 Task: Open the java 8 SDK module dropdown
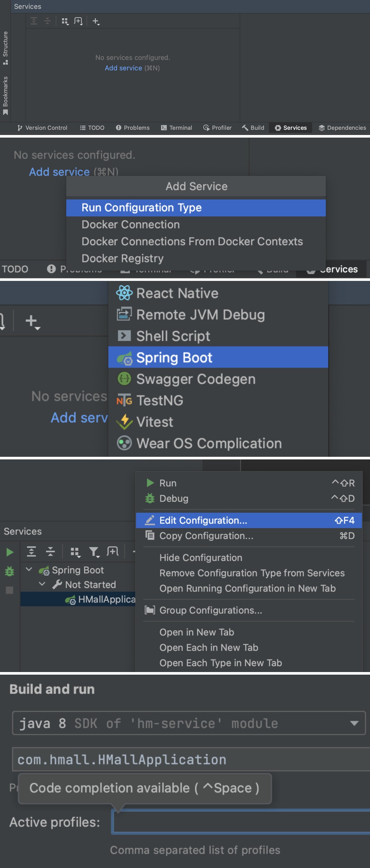tap(354, 723)
